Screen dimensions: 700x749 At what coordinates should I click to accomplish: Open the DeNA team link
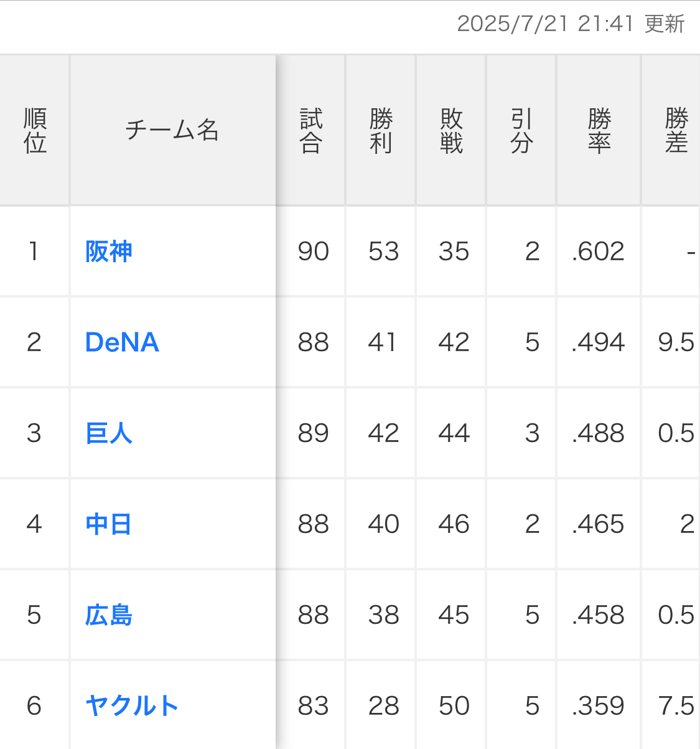pyautogui.click(x=122, y=342)
